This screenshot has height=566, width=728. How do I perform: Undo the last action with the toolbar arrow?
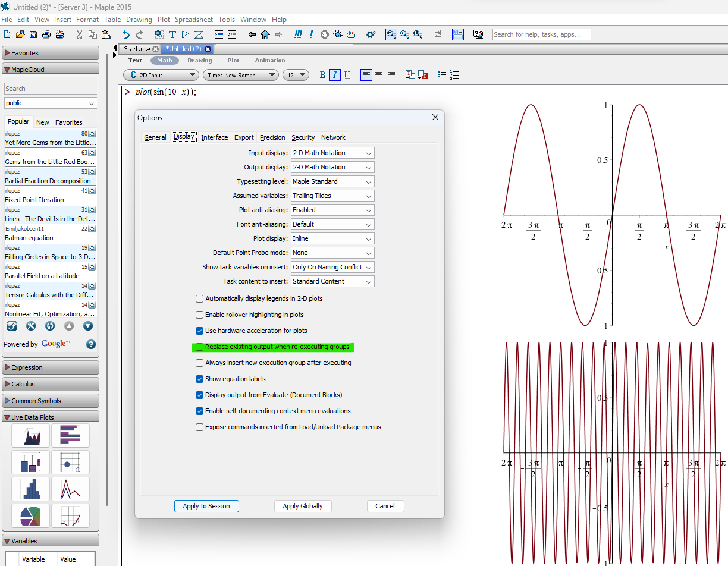pyautogui.click(x=125, y=34)
